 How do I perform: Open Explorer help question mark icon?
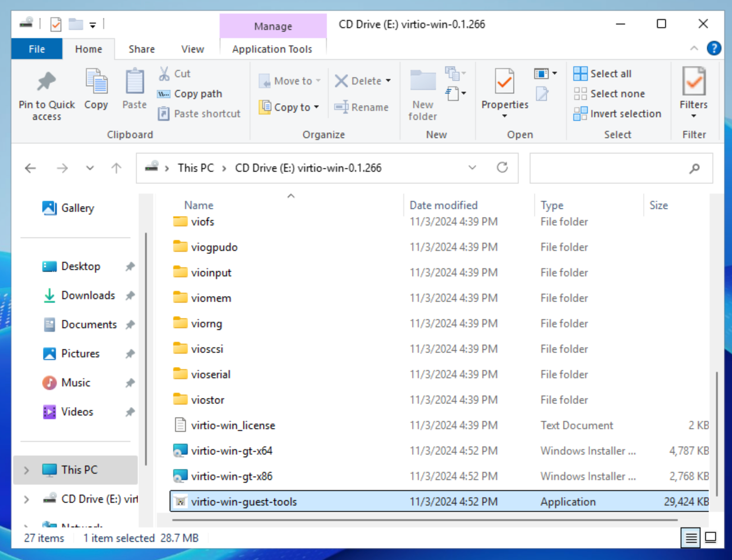[714, 49]
